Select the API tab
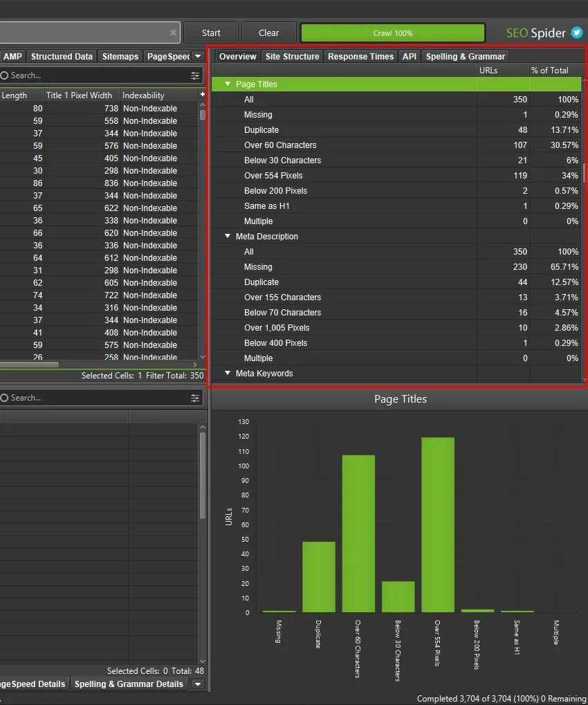Viewport: 588px width, 705px height. point(409,56)
